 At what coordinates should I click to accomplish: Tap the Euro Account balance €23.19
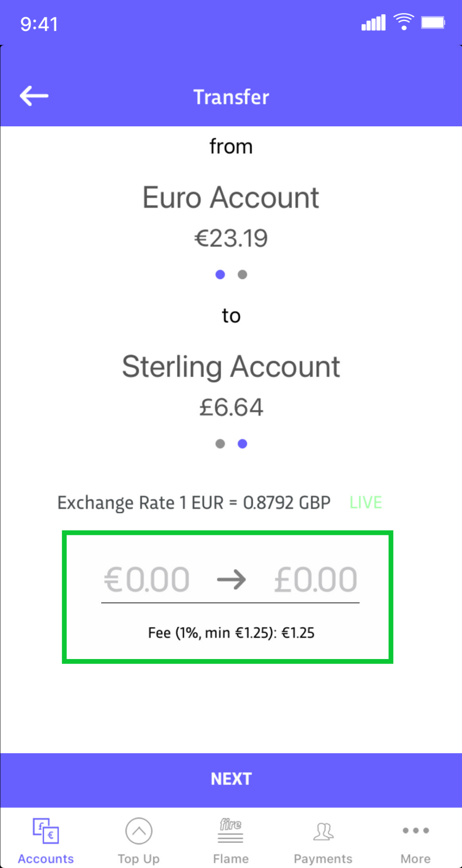(231, 238)
